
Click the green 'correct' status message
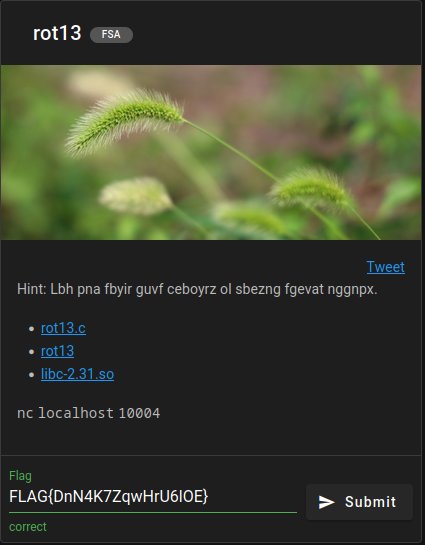coord(28,527)
